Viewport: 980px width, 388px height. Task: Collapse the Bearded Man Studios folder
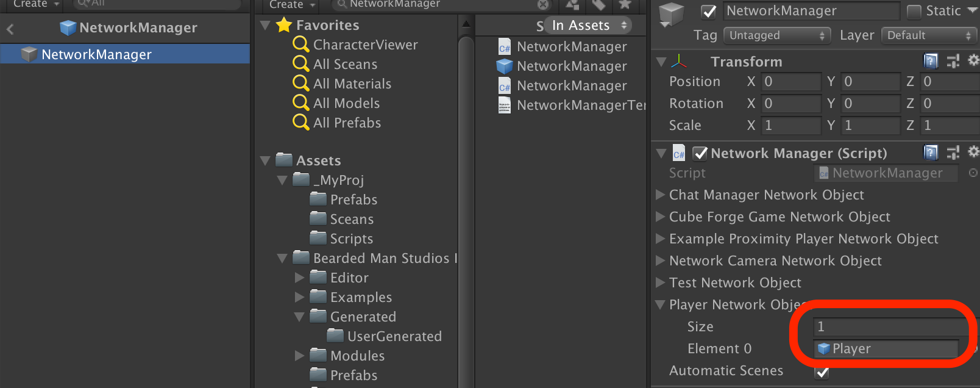coord(282,259)
